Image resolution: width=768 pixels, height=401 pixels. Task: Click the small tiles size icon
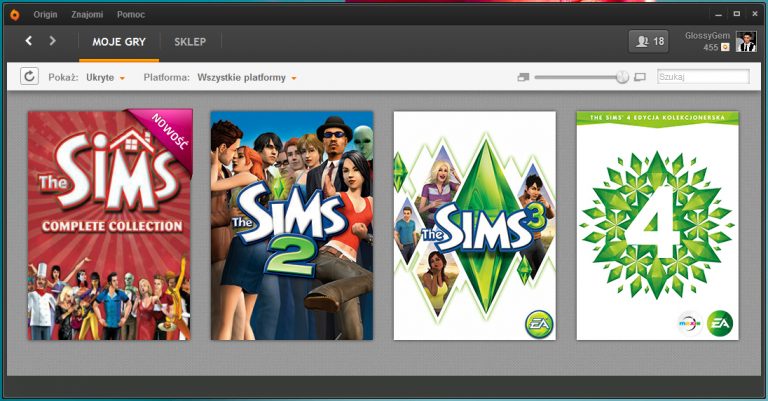tap(523, 77)
